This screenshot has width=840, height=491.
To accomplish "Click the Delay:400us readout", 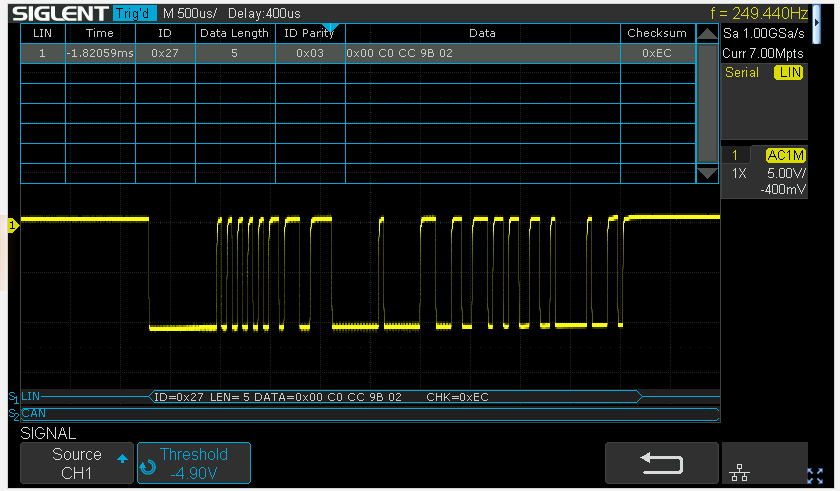I will tap(264, 13).
